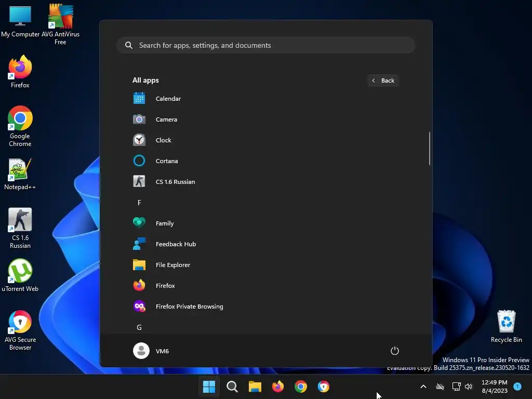Open AVG Secure Browser from the taskbar
The width and height of the screenshot is (532, 399).
[x=324, y=387]
